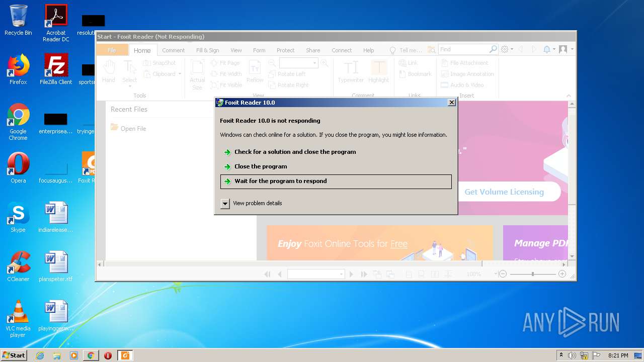Click the Fit Width option
The image size is (644, 362).
[226, 74]
